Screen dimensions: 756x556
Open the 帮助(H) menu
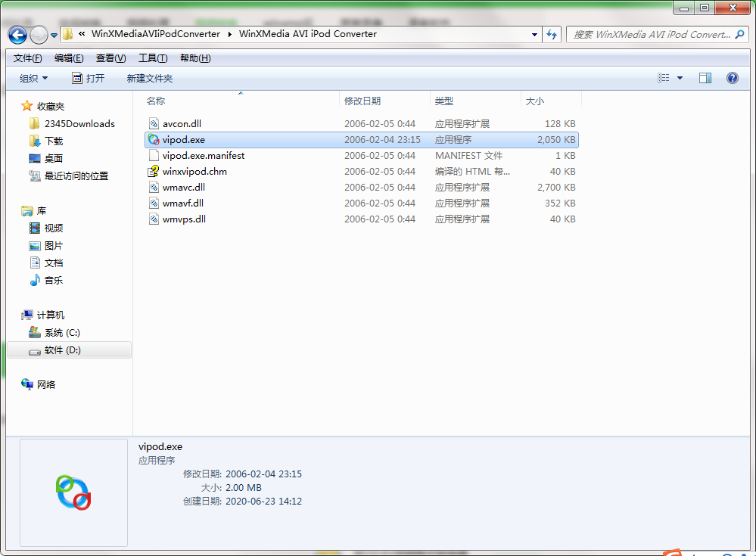[195, 58]
